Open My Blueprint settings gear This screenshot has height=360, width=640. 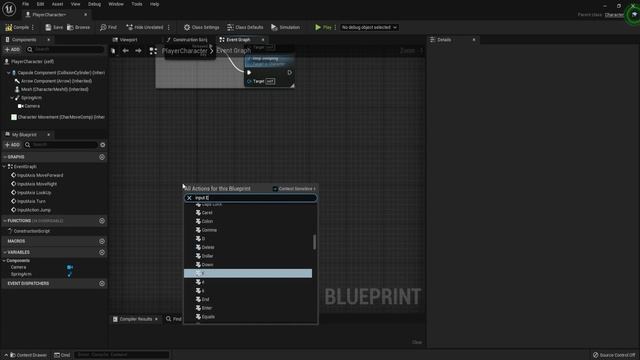[102, 145]
